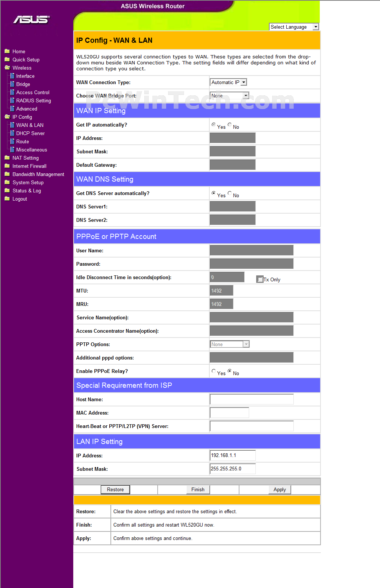
Task: Go to the DHCP Server page
Action: (30, 133)
